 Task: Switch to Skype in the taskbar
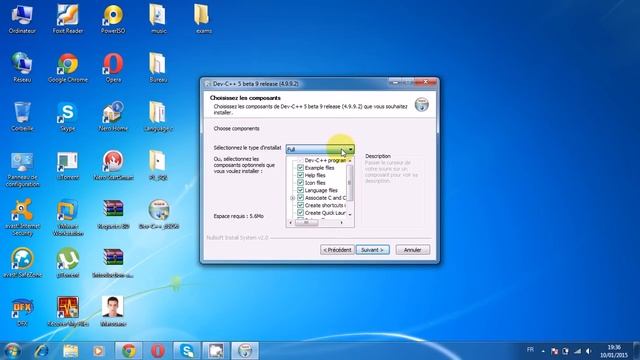pyautogui.click(x=187, y=351)
